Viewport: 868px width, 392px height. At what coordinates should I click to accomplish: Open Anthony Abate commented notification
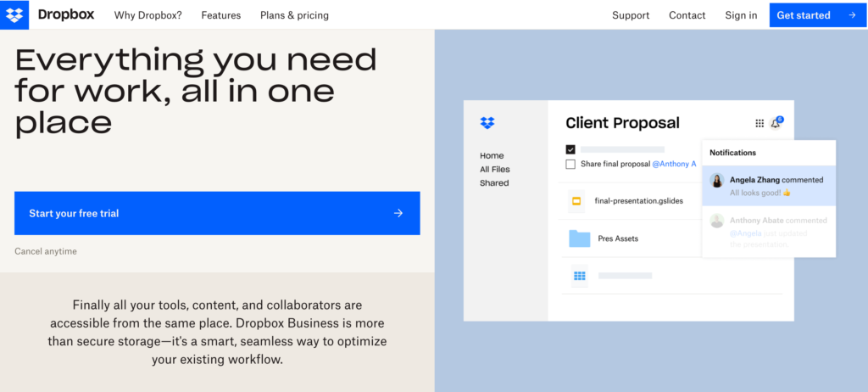[769, 232]
